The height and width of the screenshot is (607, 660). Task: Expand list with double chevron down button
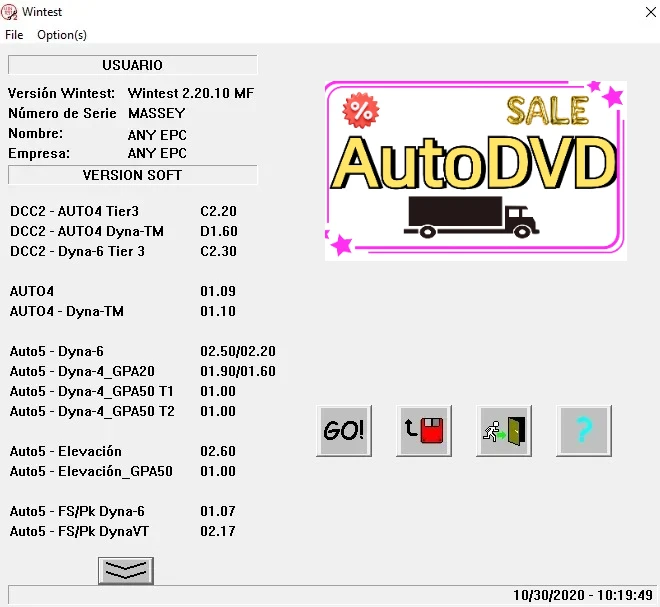click(126, 571)
